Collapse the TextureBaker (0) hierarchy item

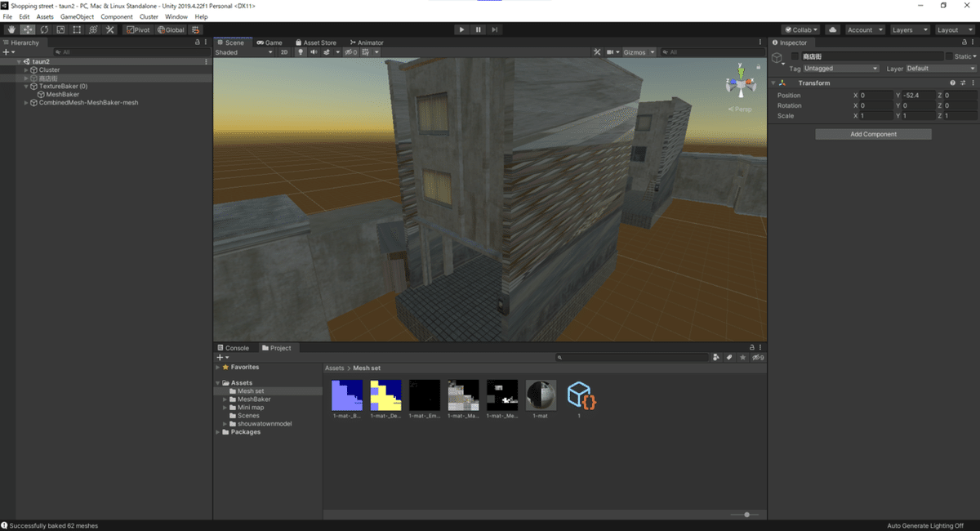26,86
